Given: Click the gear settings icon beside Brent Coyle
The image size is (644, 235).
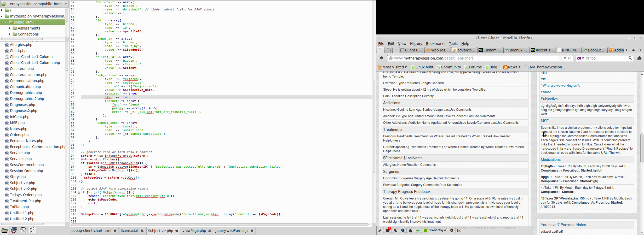Looking at the screenshot, I should (x=452, y=230).
